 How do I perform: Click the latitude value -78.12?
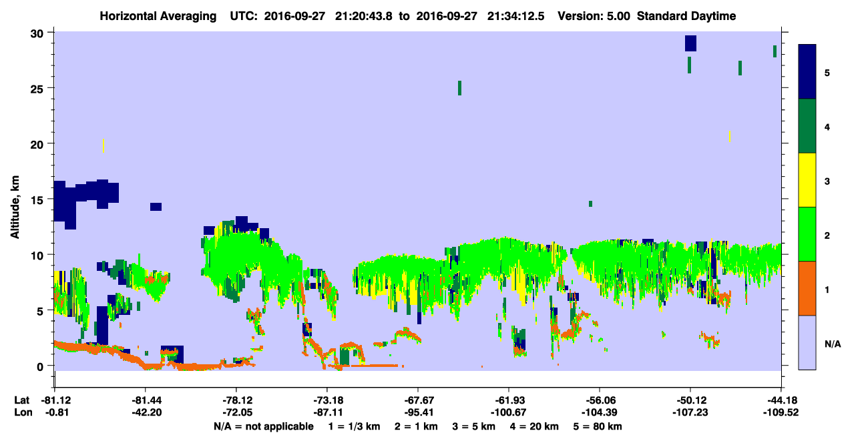[236, 400]
